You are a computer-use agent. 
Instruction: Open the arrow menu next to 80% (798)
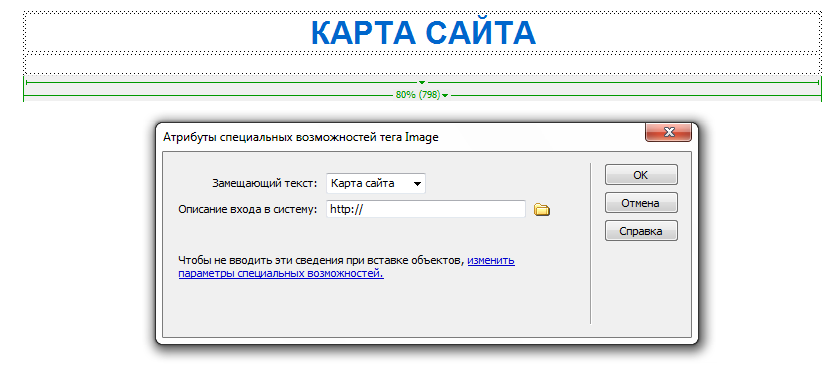pos(445,95)
